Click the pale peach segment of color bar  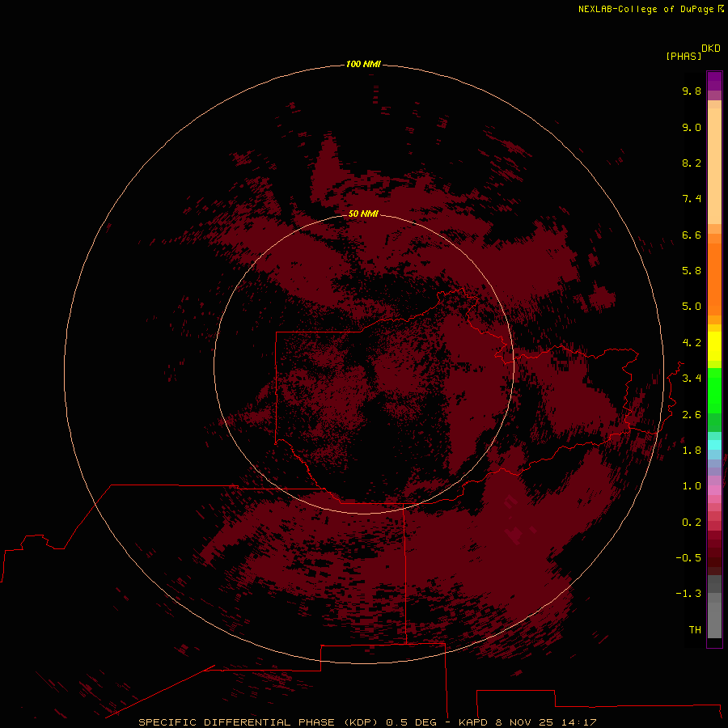pos(714,166)
